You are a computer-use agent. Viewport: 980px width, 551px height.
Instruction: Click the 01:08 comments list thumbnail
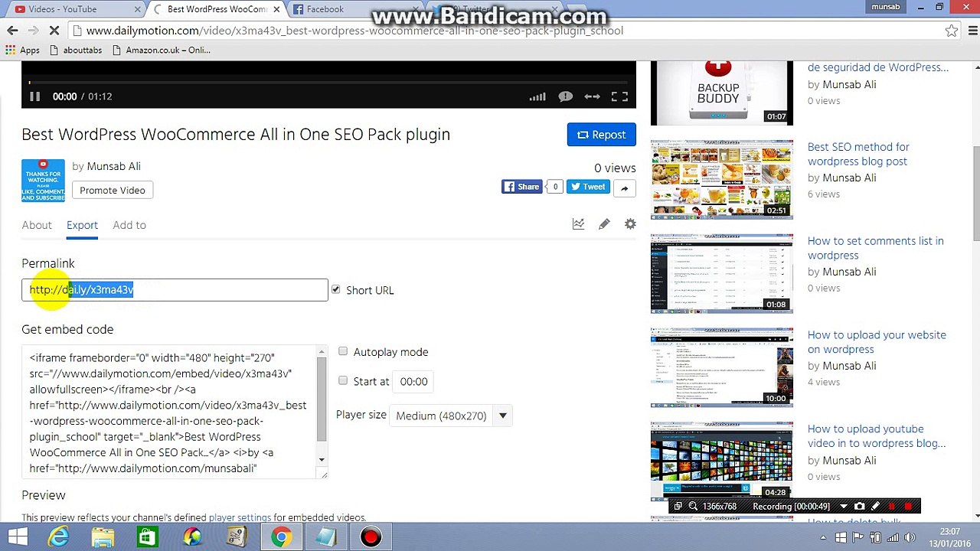point(722,273)
